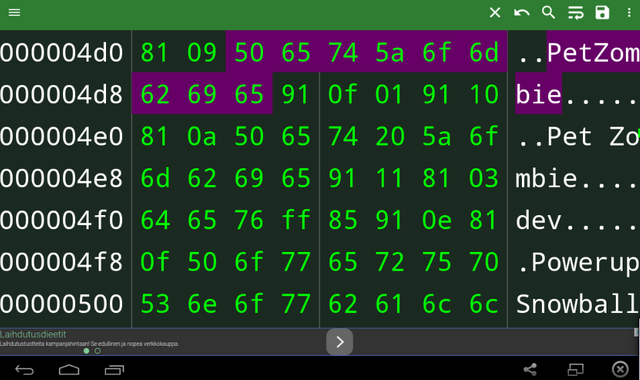Select address 000004e8
Image resolution: width=640 pixels, height=380 pixels.
click(61, 178)
